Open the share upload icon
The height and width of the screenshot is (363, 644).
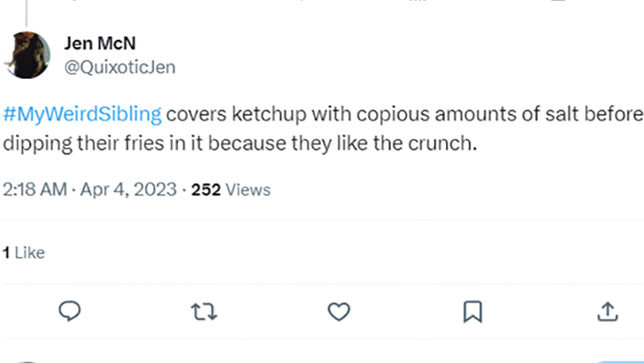608,311
